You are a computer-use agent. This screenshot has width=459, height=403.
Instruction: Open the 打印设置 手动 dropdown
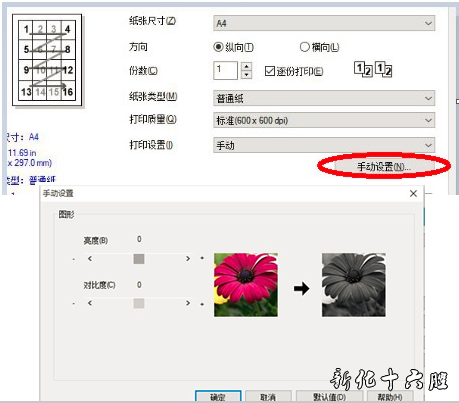(x=324, y=145)
